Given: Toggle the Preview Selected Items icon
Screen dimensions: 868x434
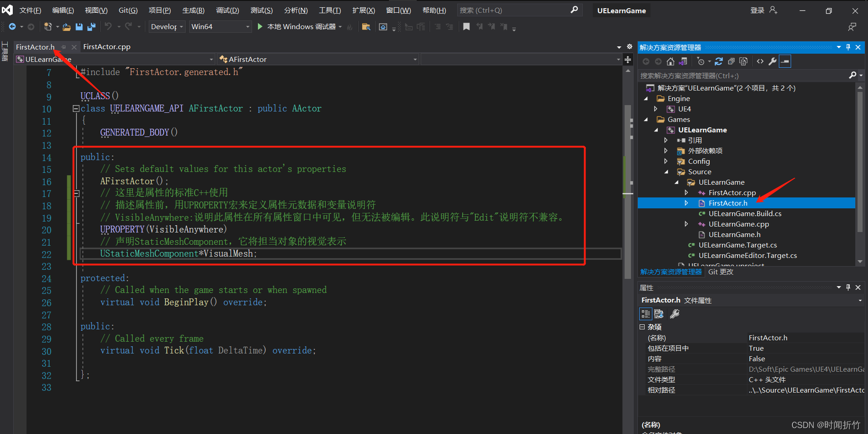Looking at the screenshot, I should point(785,61).
